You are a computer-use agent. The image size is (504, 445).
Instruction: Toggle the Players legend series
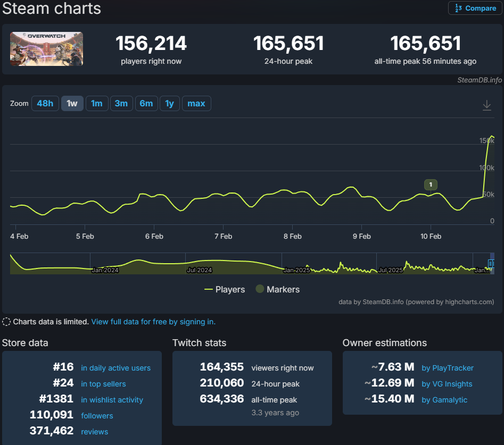[x=225, y=289]
